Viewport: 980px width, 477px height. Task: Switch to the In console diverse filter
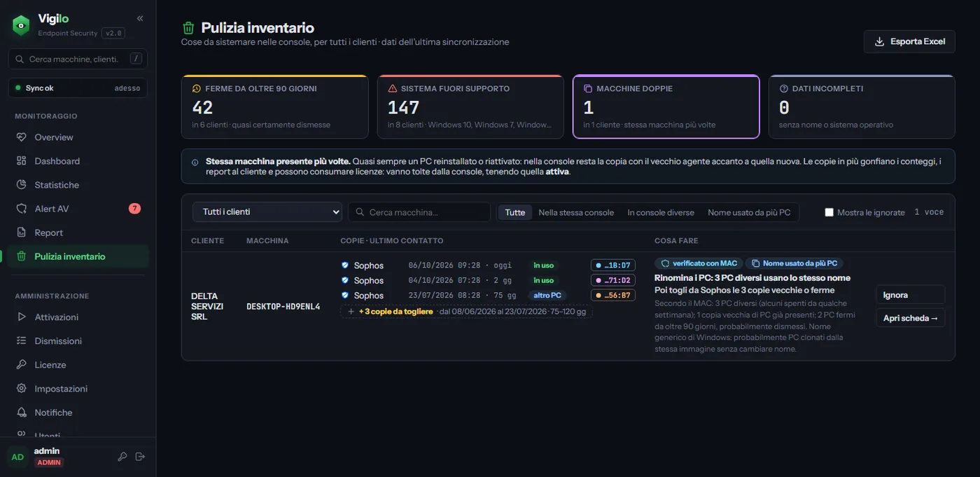pos(661,212)
